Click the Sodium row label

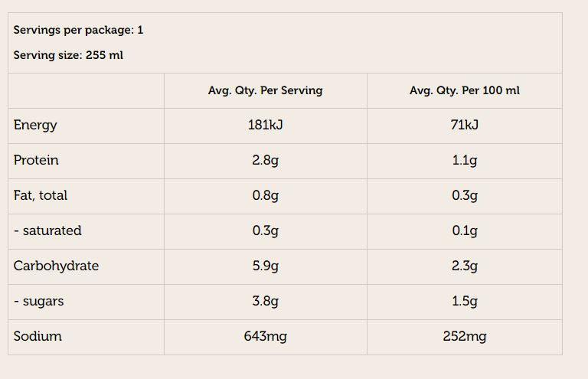tap(38, 336)
